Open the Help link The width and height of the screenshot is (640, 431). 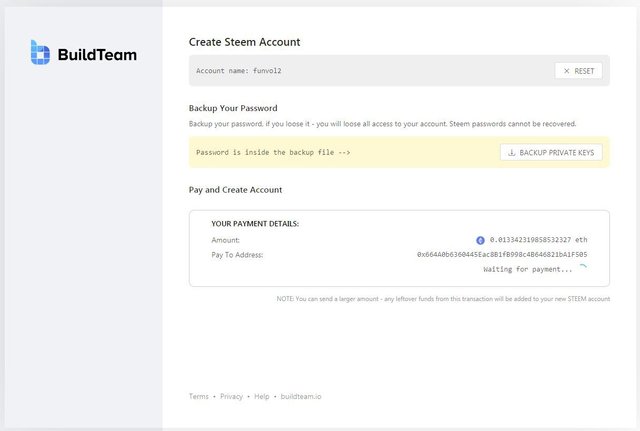coord(262,396)
